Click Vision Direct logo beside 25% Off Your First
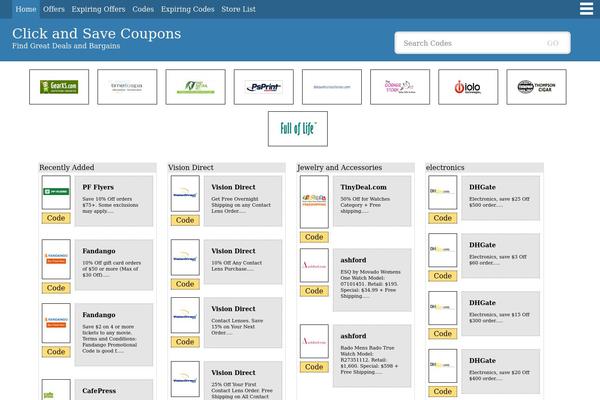This screenshot has height=400, width=600. pyautogui.click(x=185, y=379)
